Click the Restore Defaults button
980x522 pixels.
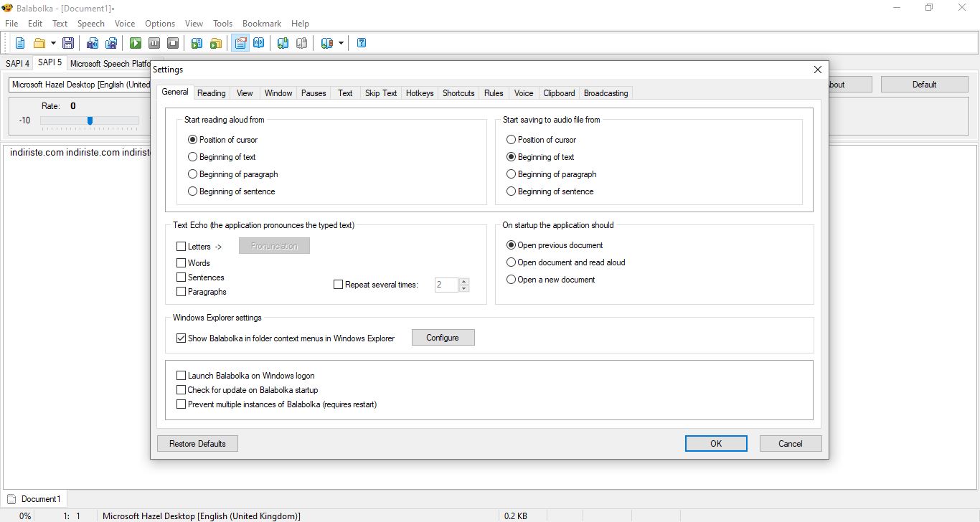tap(197, 444)
